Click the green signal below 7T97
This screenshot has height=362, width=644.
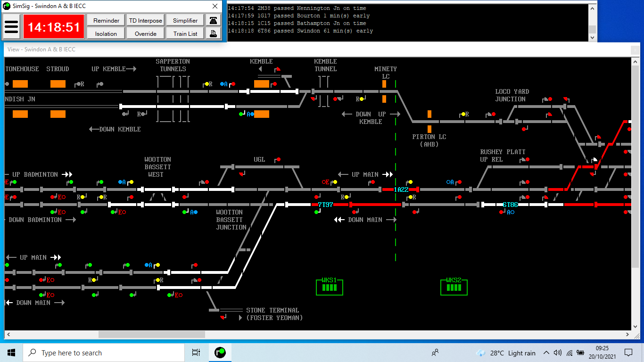click(x=316, y=212)
